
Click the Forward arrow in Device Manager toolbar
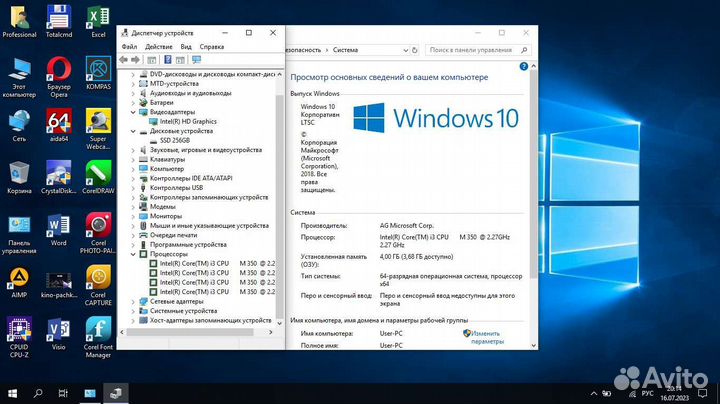[x=135, y=60]
